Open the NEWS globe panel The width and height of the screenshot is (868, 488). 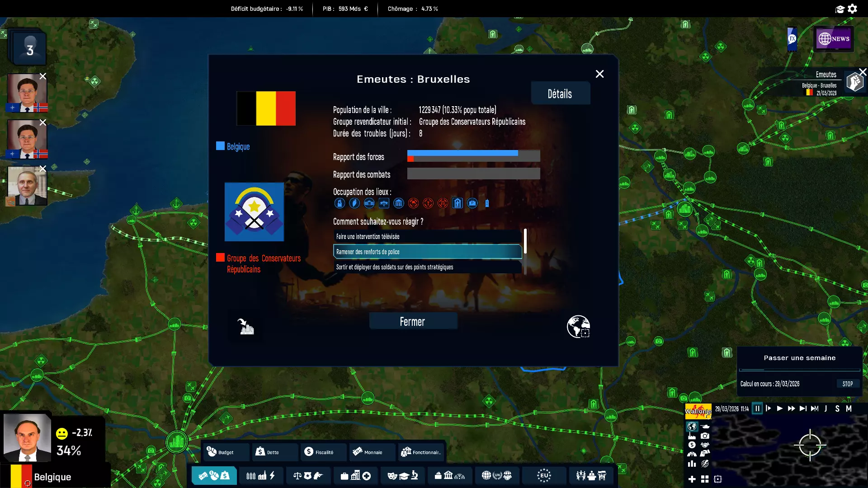pyautogui.click(x=833, y=39)
